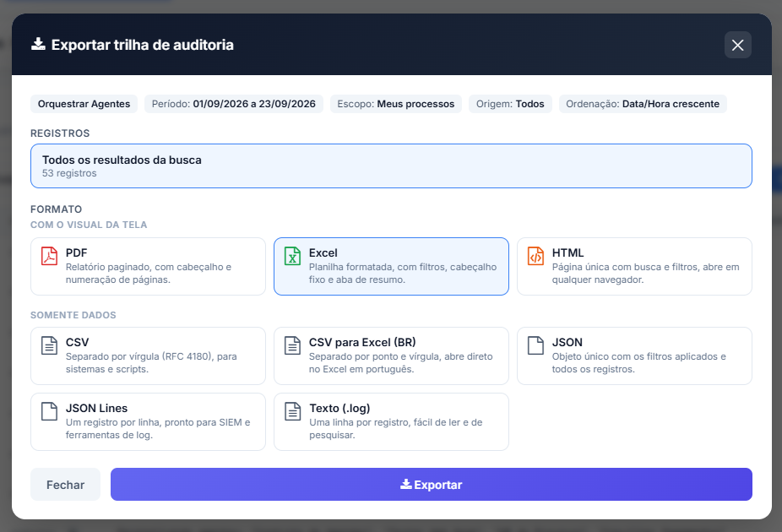Choose HTML format card
The height and width of the screenshot is (532, 782).
click(634, 266)
